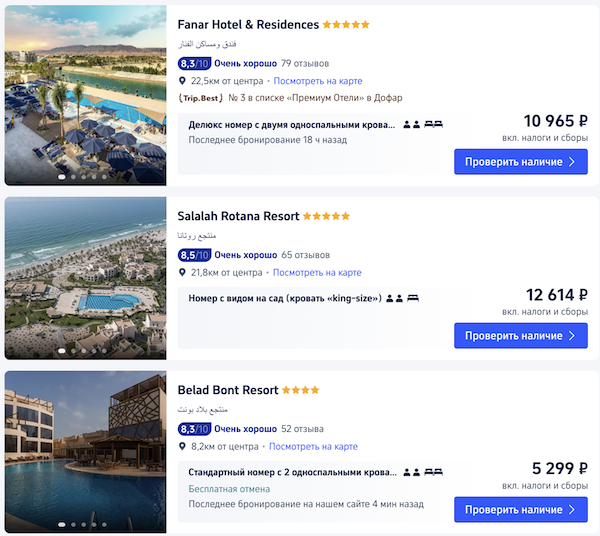Screen dimensions: 600x536
Task: Click location pin icon for Salalah Rotana
Action: [183, 272]
